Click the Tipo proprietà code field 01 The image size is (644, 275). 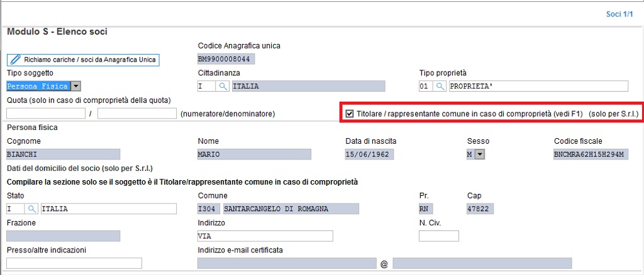pos(426,86)
